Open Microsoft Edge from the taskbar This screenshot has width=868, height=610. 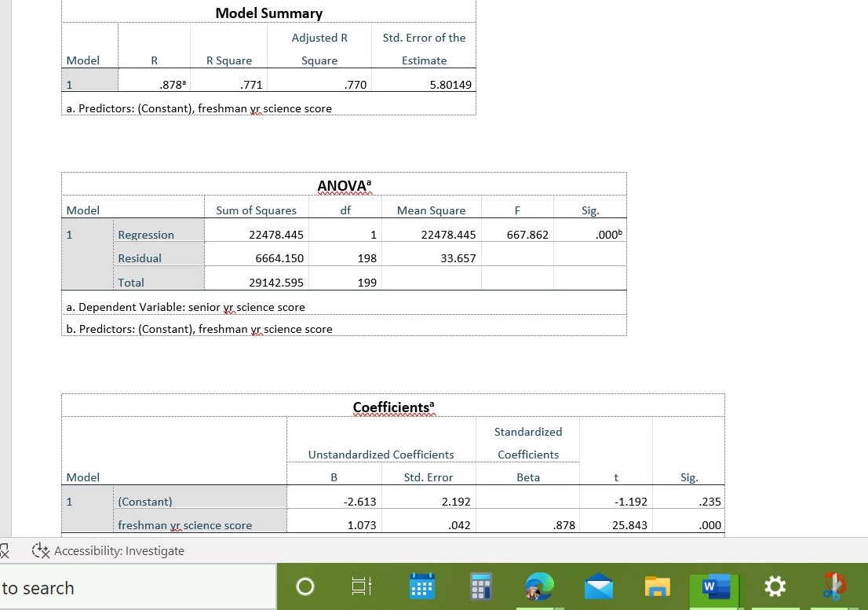click(x=540, y=586)
